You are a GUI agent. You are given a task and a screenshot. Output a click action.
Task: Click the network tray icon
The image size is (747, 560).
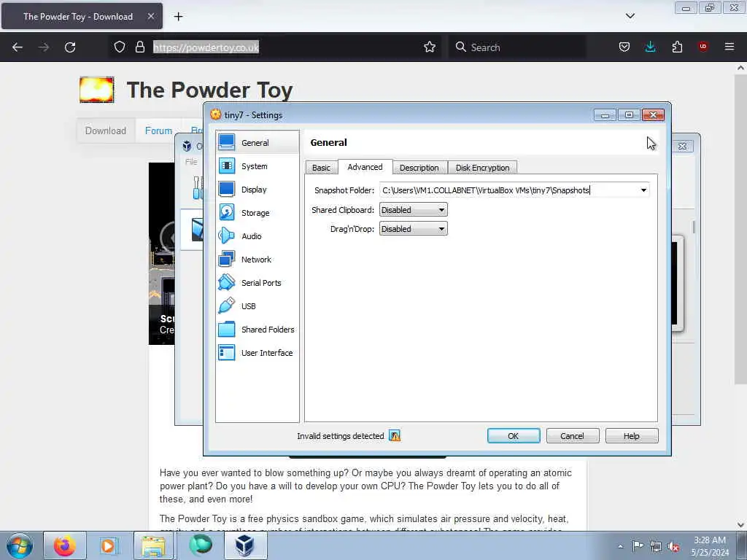(656, 546)
